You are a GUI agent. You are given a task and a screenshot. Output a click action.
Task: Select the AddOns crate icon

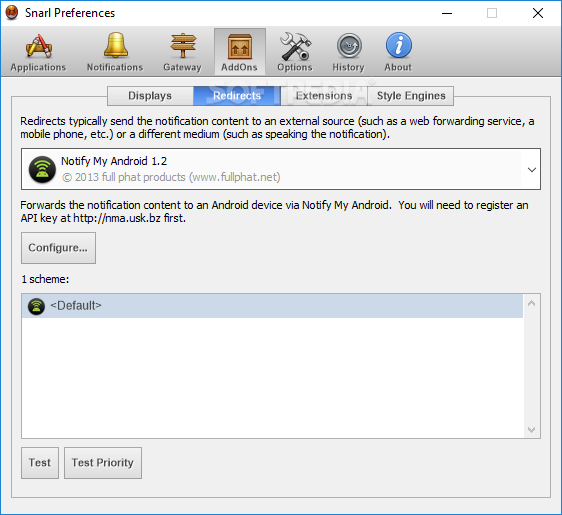click(240, 52)
